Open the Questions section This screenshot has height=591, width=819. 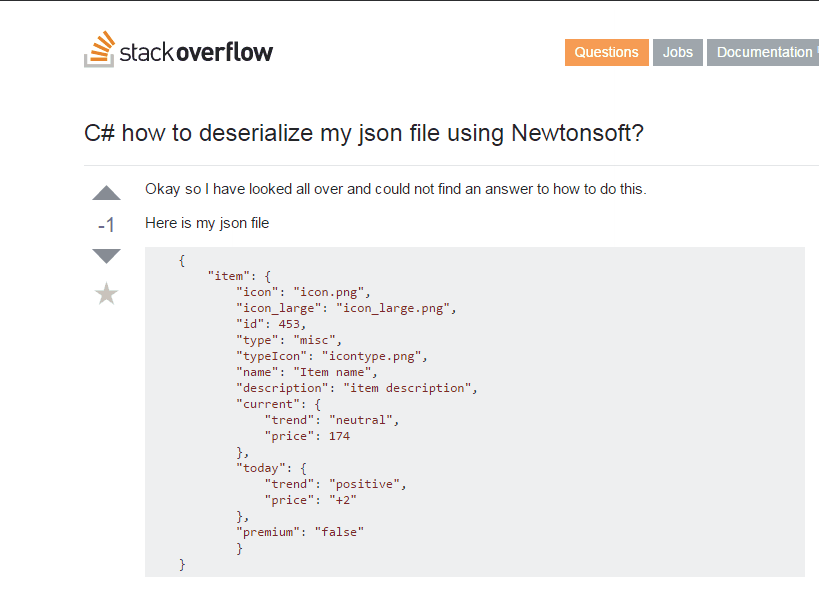(x=606, y=52)
